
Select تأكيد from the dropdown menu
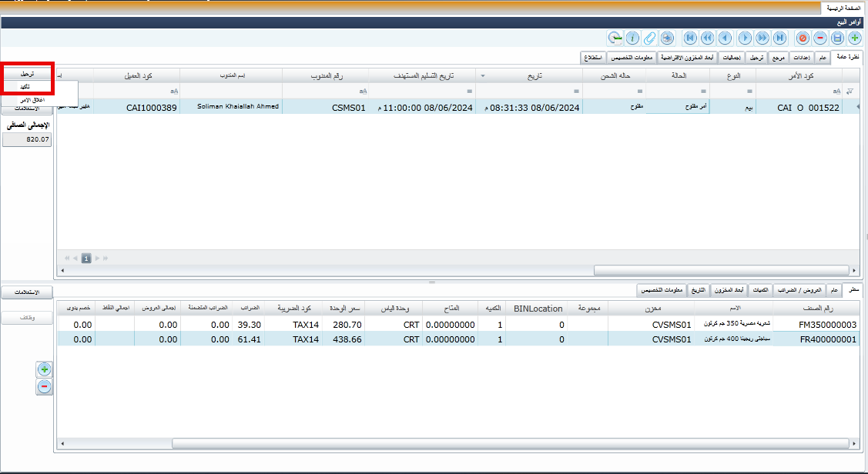pyautogui.click(x=28, y=87)
